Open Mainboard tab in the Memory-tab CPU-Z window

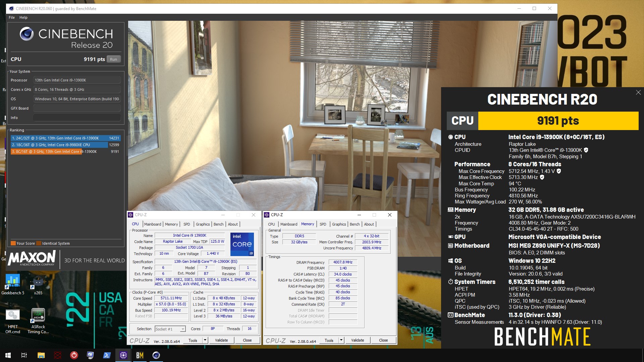coord(289,224)
